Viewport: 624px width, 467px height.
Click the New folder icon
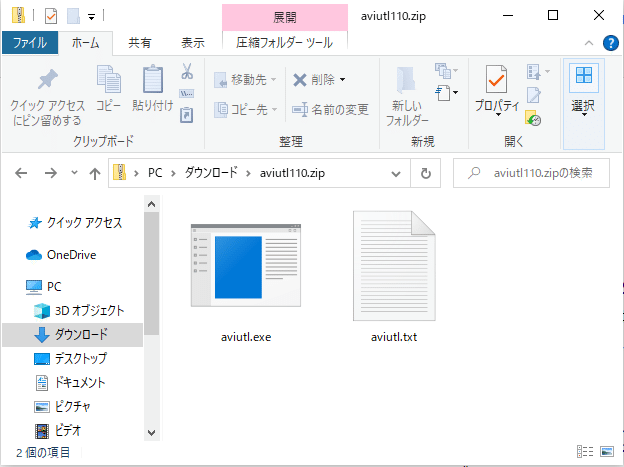pyautogui.click(x=406, y=81)
